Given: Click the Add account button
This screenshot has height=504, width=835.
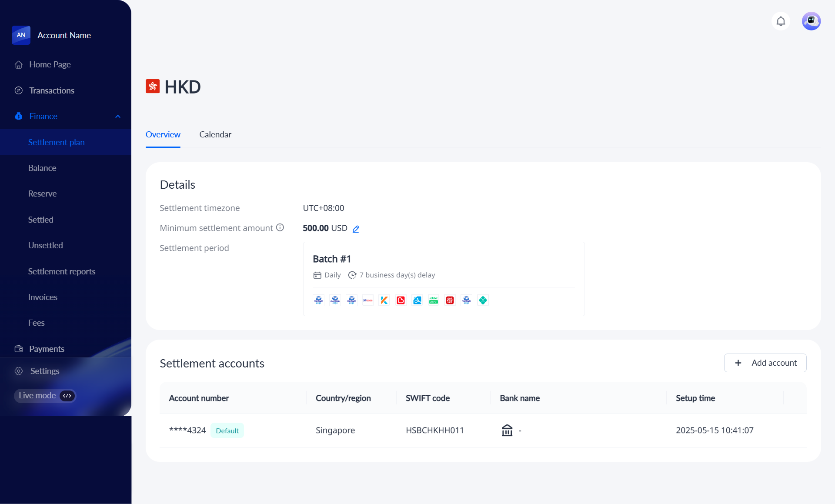Looking at the screenshot, I should coord(765,363).
